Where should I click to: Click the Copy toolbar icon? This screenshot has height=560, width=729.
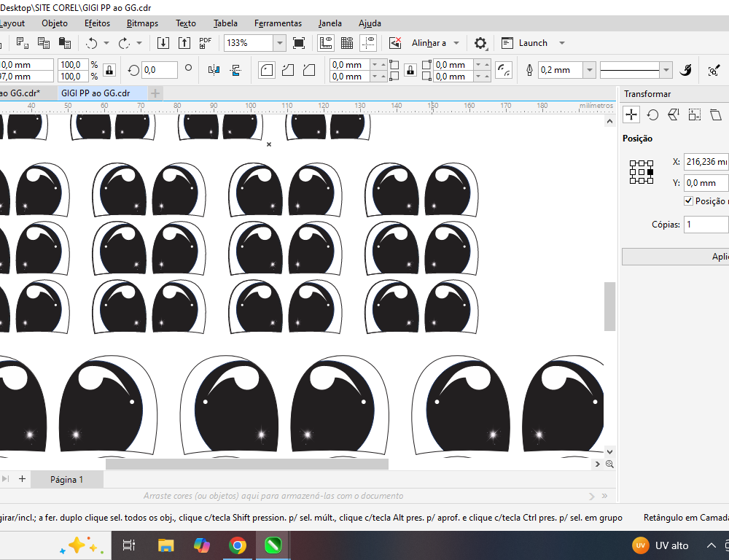point(44,43)
